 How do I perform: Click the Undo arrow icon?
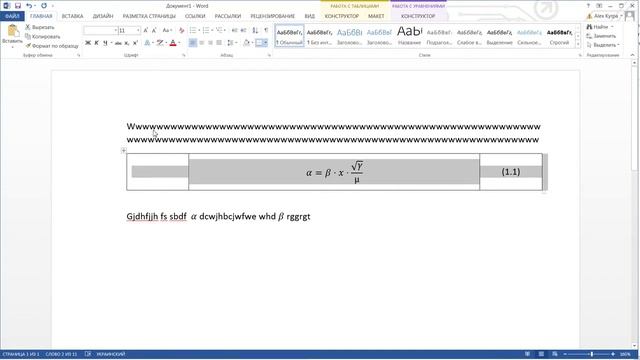click(x=29, y=6)
